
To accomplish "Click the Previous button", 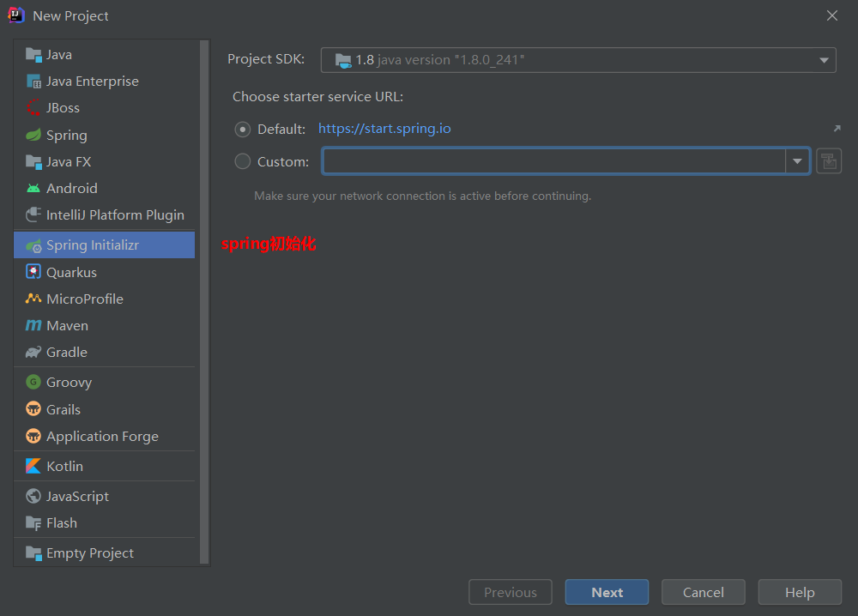I will [x=511, y=592].
